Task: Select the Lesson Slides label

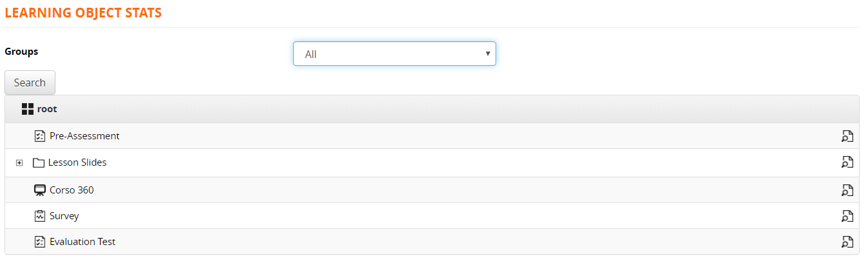Action: 77,162
